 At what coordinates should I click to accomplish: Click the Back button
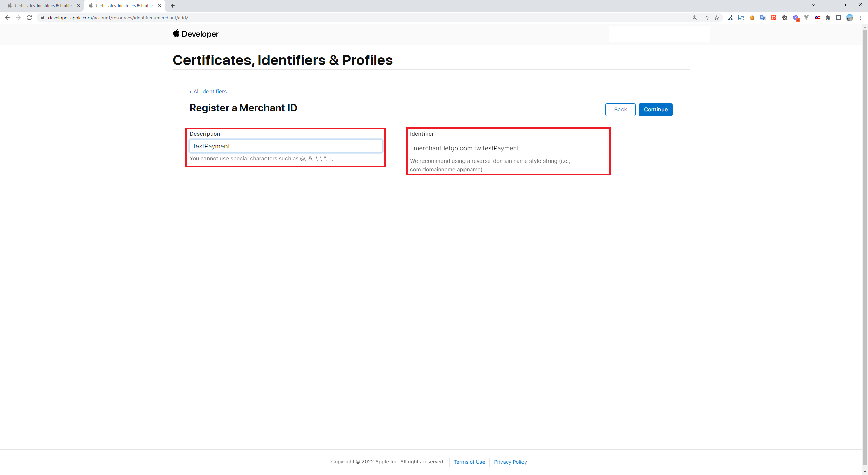click(x=620, y=110)
